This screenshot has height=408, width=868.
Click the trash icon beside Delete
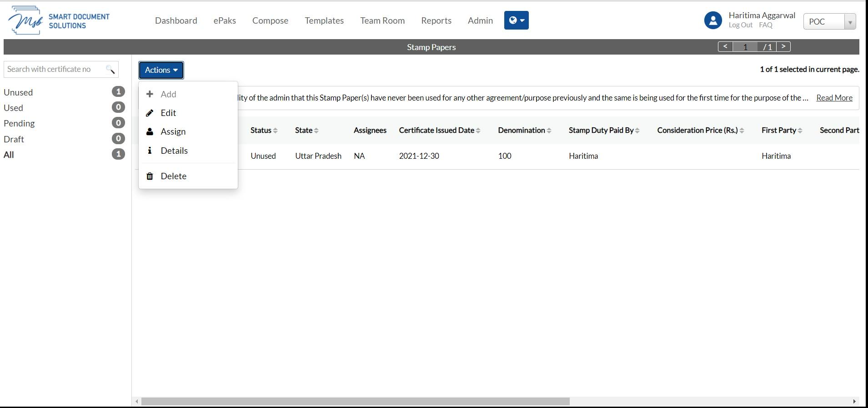point(150,176)
